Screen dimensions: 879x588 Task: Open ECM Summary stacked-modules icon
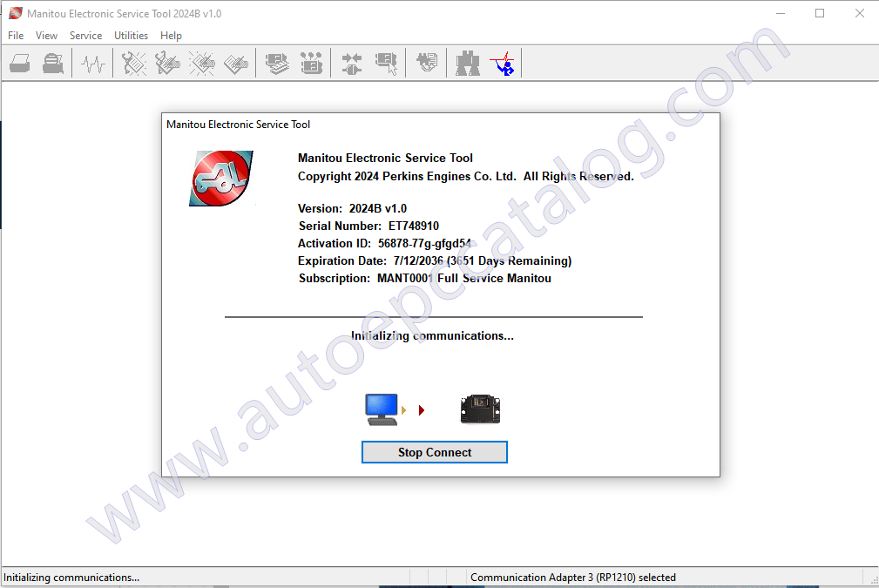pyautogui.click(x=277, y=64)
